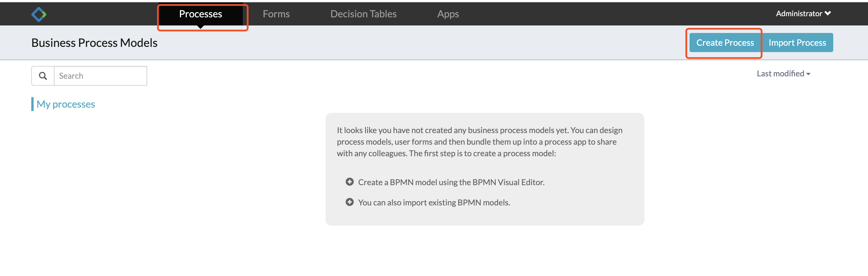This screenshot has width=868, height=276.
Task: Click the magnifying glass search icon
Action: point(43,76)
